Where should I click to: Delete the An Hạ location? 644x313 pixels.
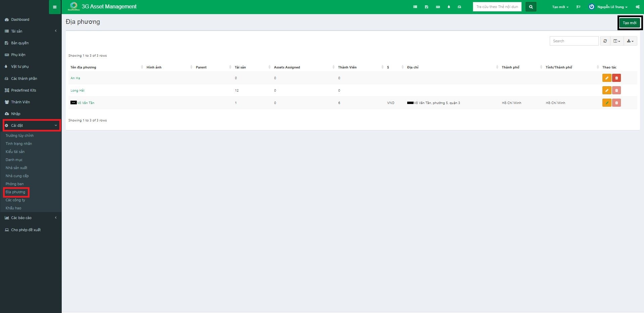pos(616,78)
